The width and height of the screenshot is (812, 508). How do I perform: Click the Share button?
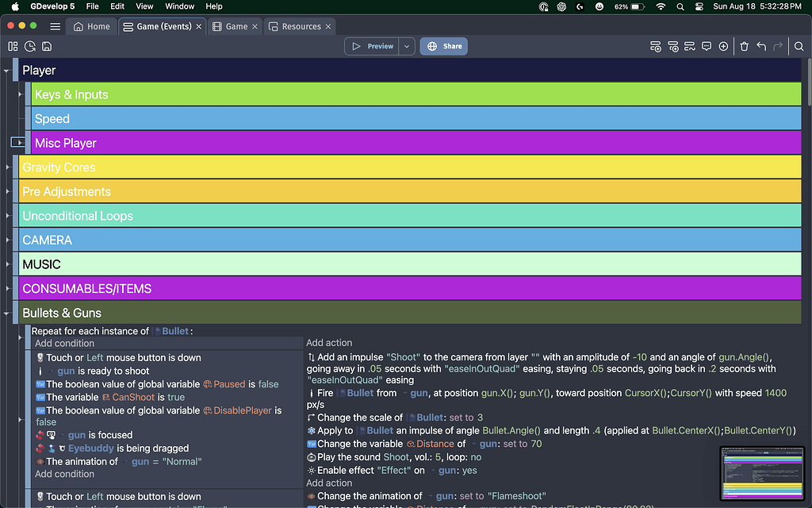tap(443, 46)
